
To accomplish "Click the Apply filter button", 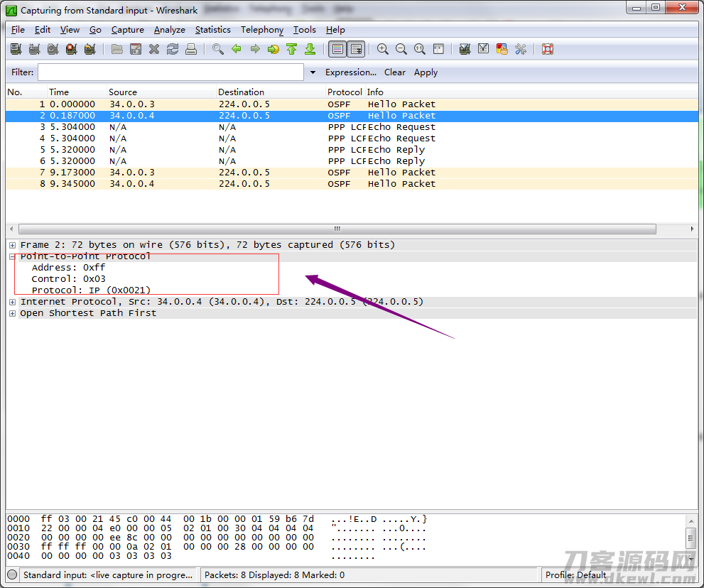I will (x=426, y=72).
